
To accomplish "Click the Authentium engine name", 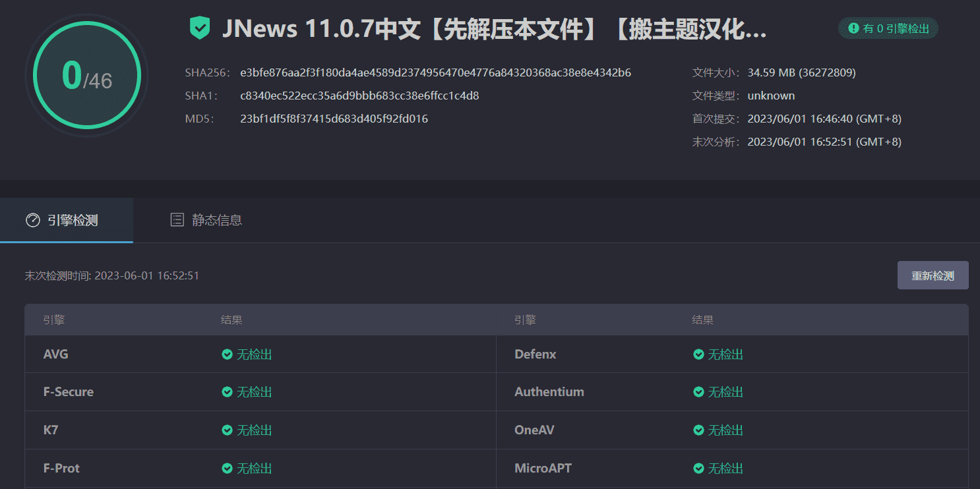I will pos(549,392).
